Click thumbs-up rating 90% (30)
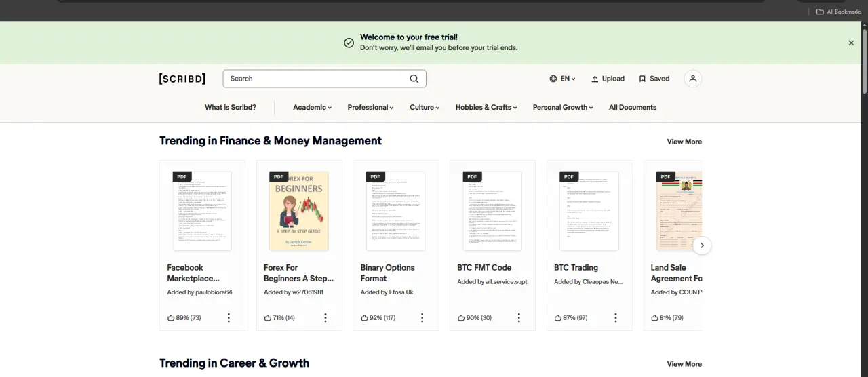This screenshot has height=377, width=868. [475, 317]
